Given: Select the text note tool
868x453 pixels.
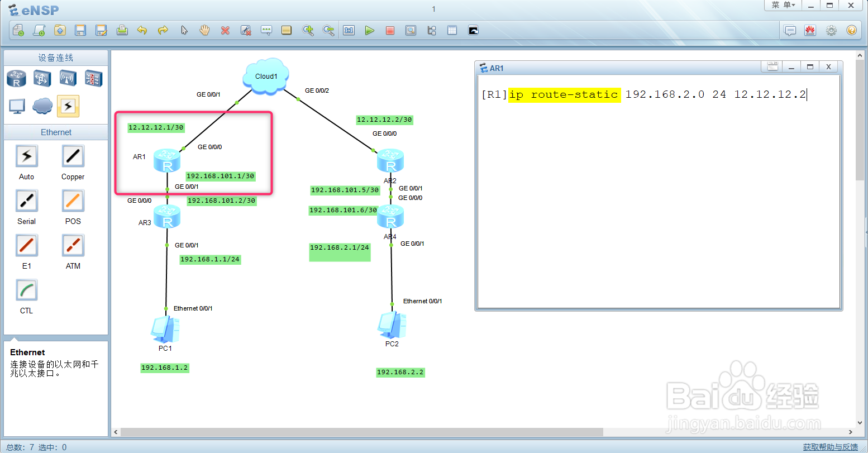Looking at the screenshot, I should (266, 30).
